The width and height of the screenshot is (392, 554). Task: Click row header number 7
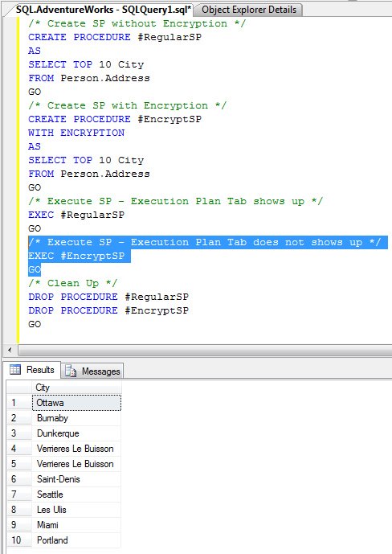19,494
